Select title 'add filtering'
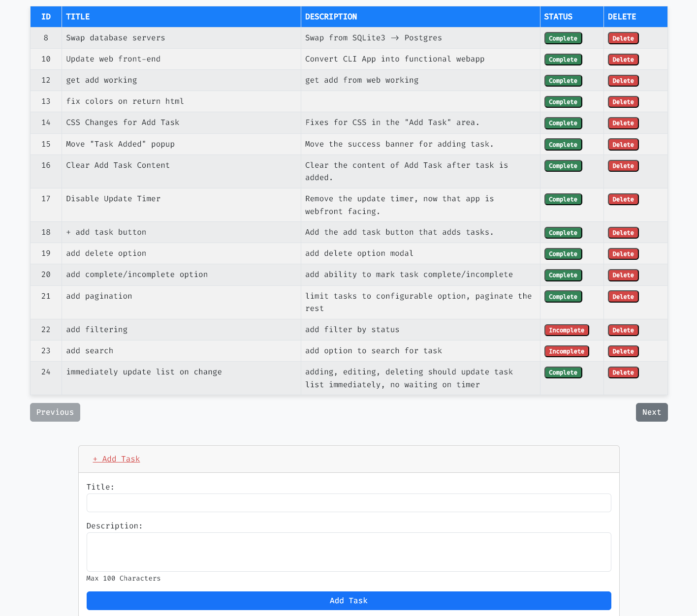Image resolution: width=697 pixels, height=616 pixels. tap(97, 330)
